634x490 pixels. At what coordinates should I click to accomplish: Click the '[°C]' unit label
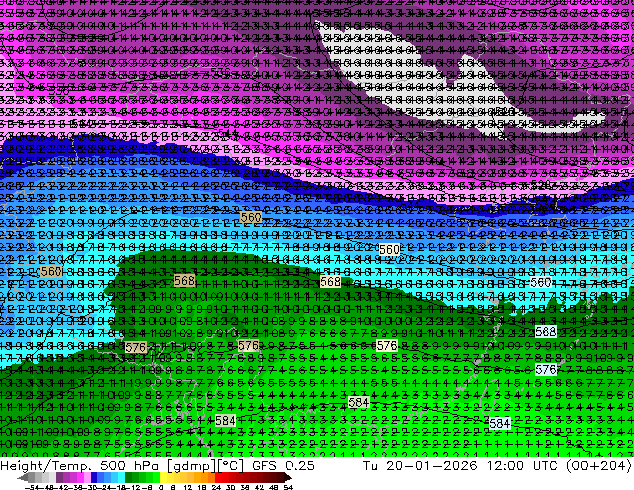pyautogui.click(x=229, y=466)
